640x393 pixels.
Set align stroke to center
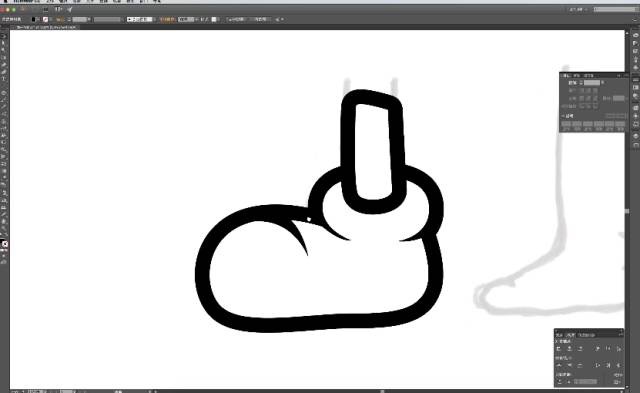(x=581, y=106)
